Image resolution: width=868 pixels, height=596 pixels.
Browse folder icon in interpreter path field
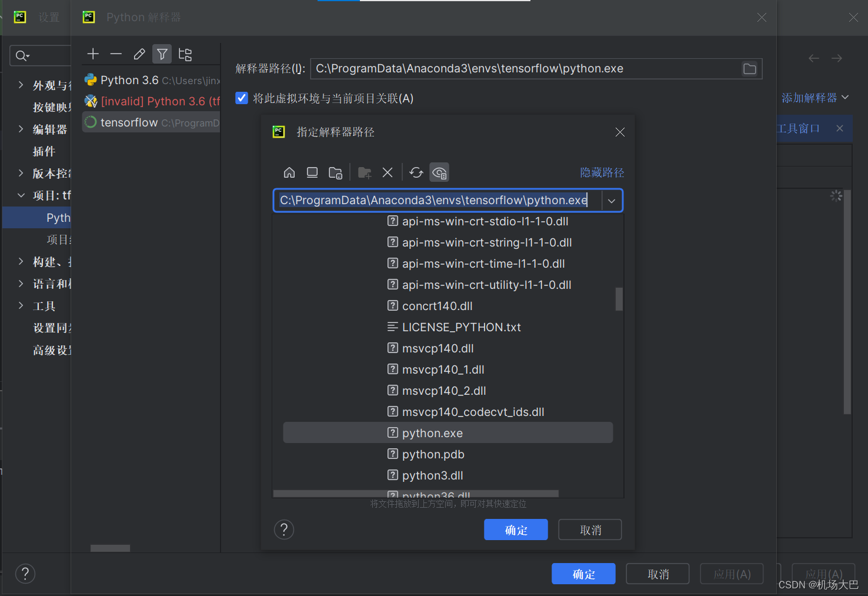pos(750,69)
